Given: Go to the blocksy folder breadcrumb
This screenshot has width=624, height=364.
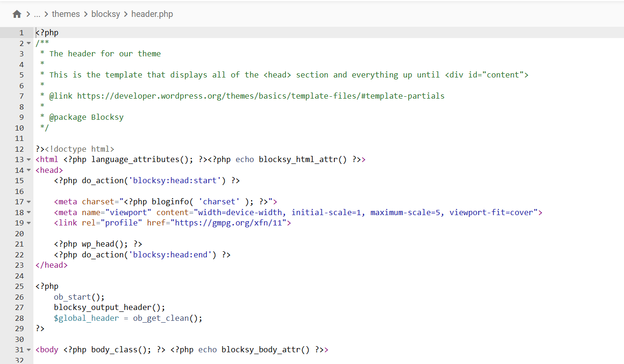Looking at the screenshot, I should pyautogui.click(x=106, y=14).
